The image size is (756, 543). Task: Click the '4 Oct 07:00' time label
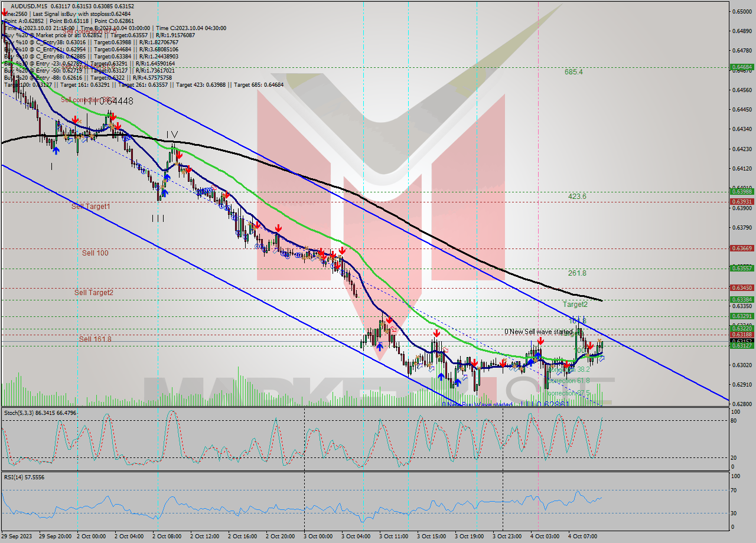click(x=584, y=537)
